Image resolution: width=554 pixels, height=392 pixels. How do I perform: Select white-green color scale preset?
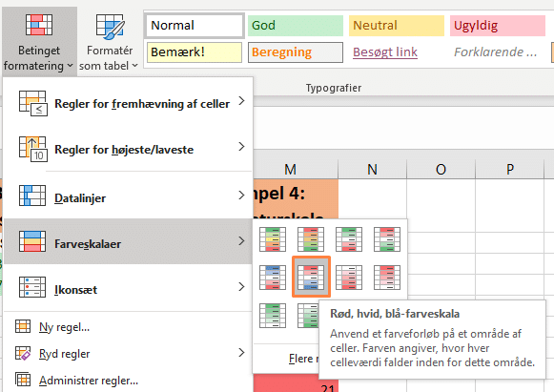tap(308, 316)
